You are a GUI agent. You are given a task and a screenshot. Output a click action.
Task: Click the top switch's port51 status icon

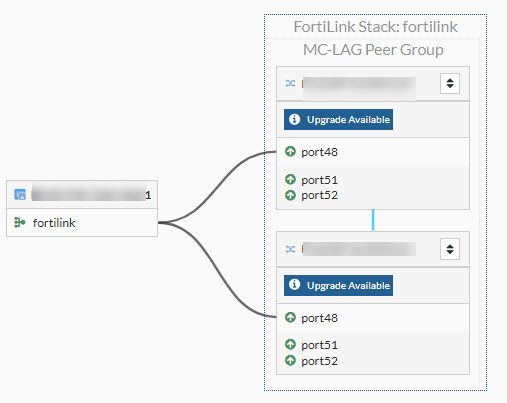click(x=290, y=180)
